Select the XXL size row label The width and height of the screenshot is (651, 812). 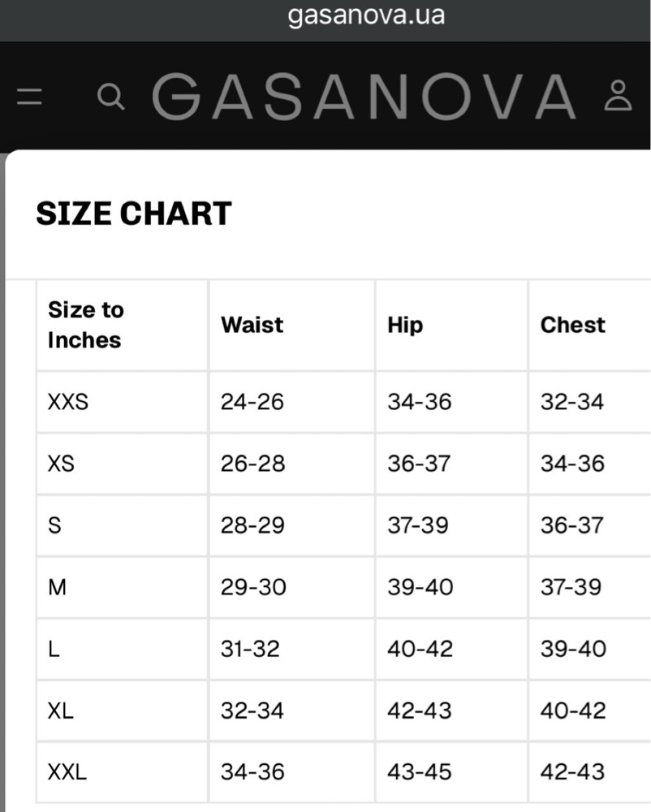tap(67, 772)
